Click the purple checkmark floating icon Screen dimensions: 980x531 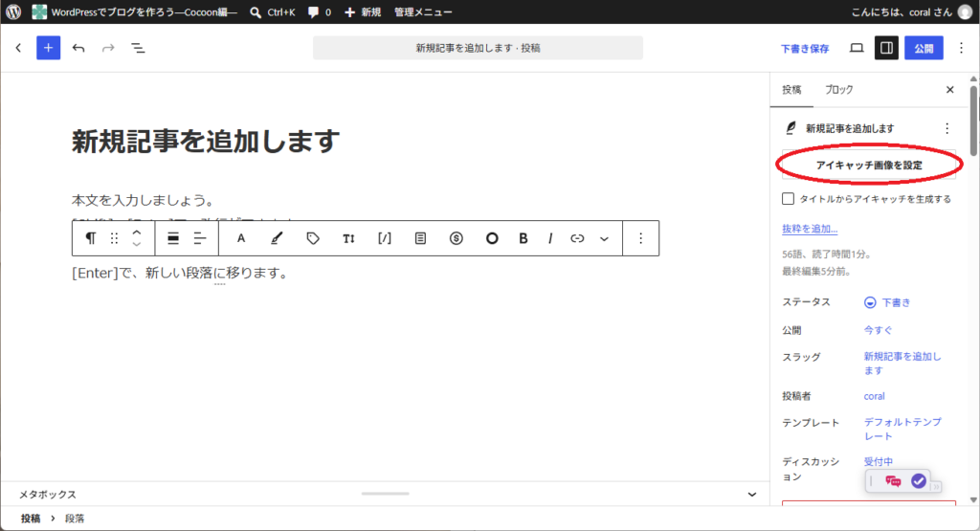pyautogui.click(x=918, y=481)
